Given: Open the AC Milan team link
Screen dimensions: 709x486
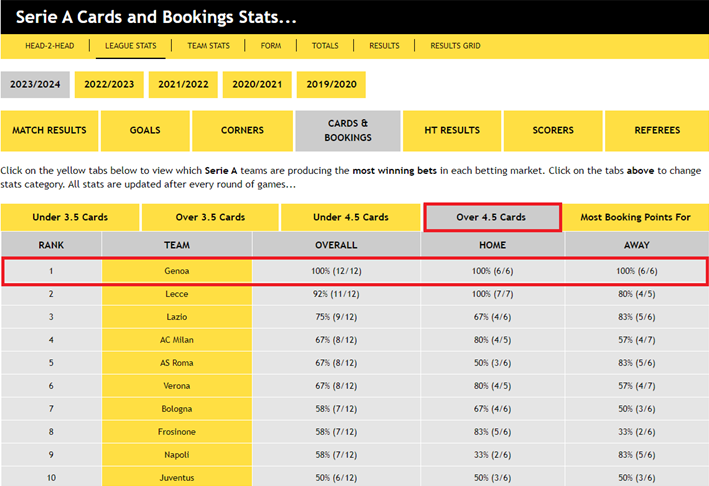Looking at the screenshot, I should (x=177, y=340).
